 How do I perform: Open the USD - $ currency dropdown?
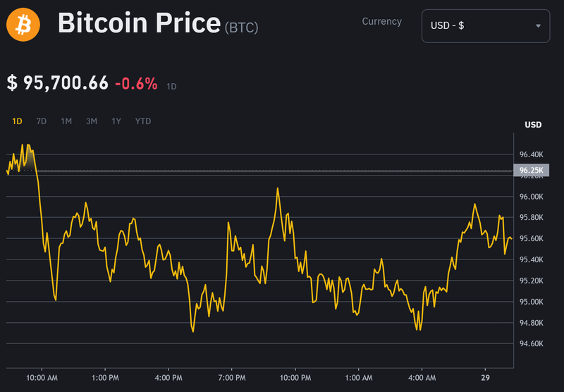[485, 26]
